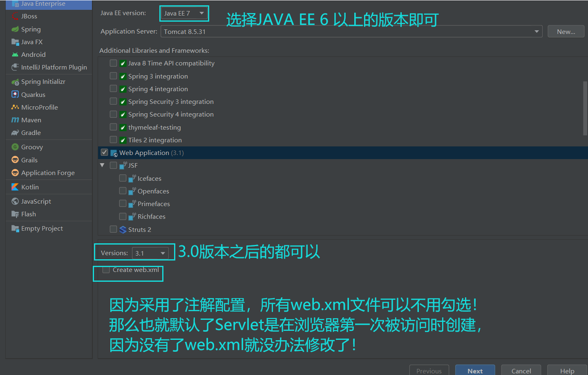Enable Java 8 Time API compatibility checkbox

114,63
